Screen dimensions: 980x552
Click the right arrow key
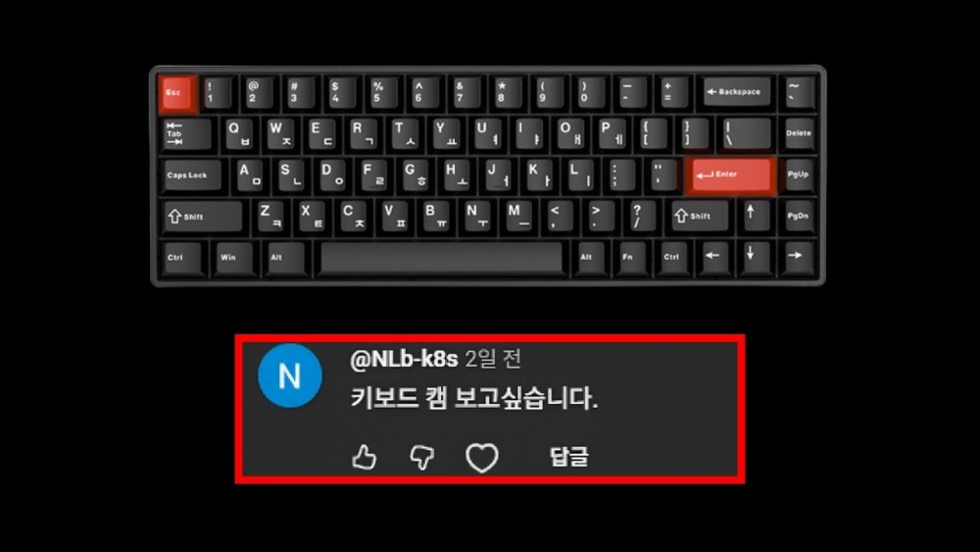(x=796, y=256)
